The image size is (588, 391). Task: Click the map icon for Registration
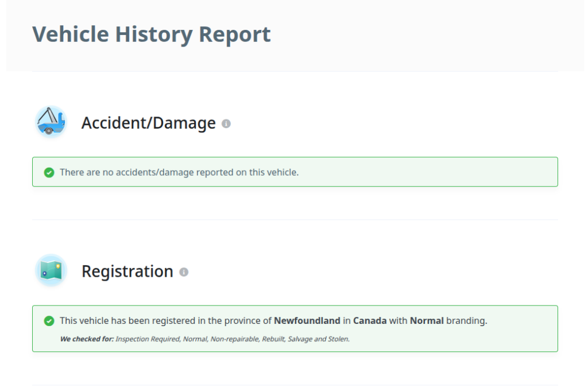(x=51, y=270)
